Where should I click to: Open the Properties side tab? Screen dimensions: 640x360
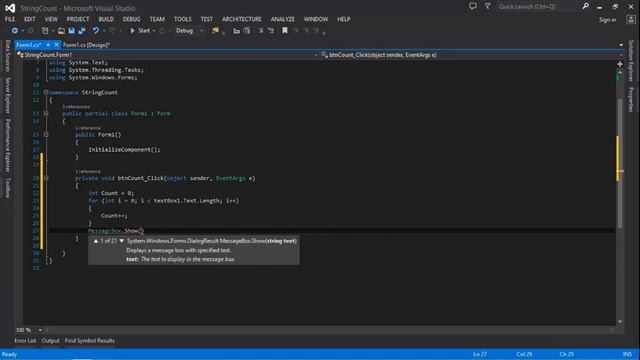631,99
